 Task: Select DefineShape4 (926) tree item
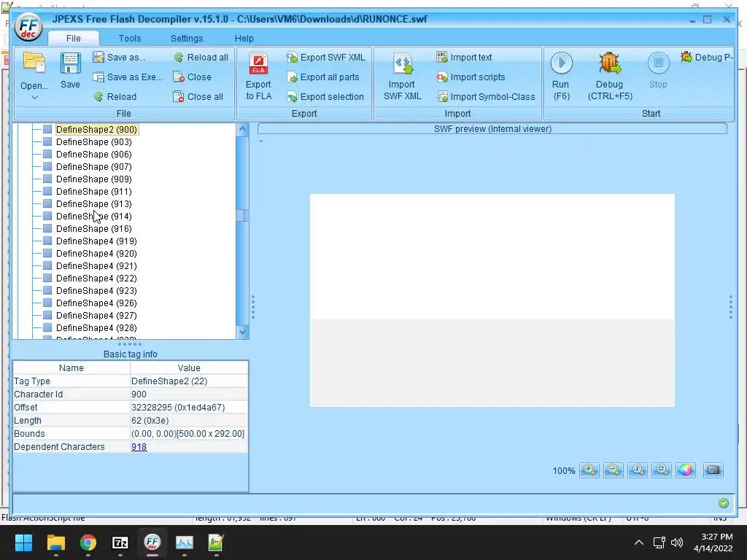[96, 303]
